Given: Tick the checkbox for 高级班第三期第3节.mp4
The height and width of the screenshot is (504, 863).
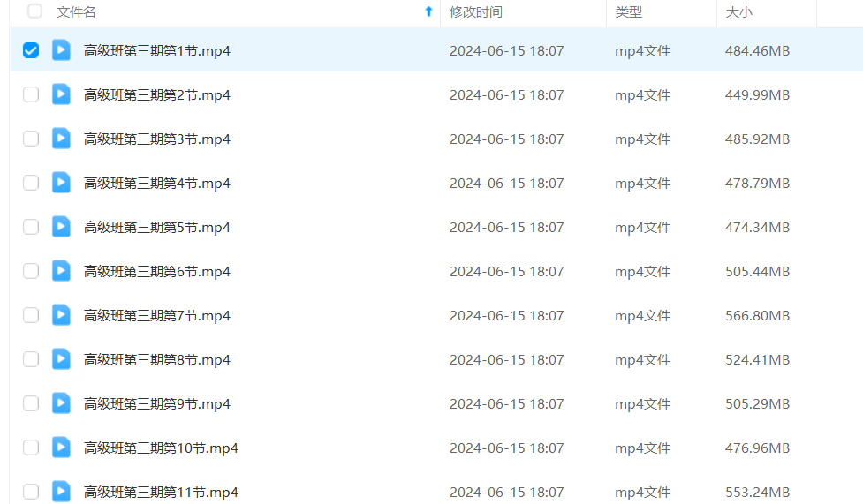Looking at the screenshot, I should (x=31, y=139).
